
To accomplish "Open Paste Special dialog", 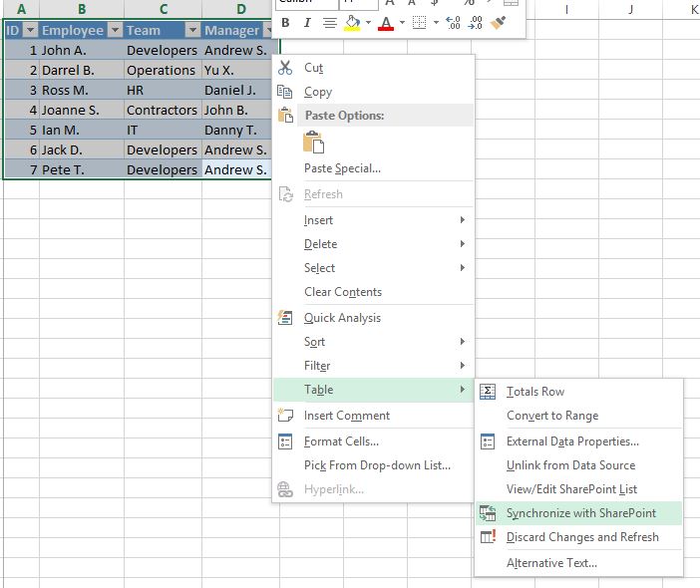I will tap(342, 168).
